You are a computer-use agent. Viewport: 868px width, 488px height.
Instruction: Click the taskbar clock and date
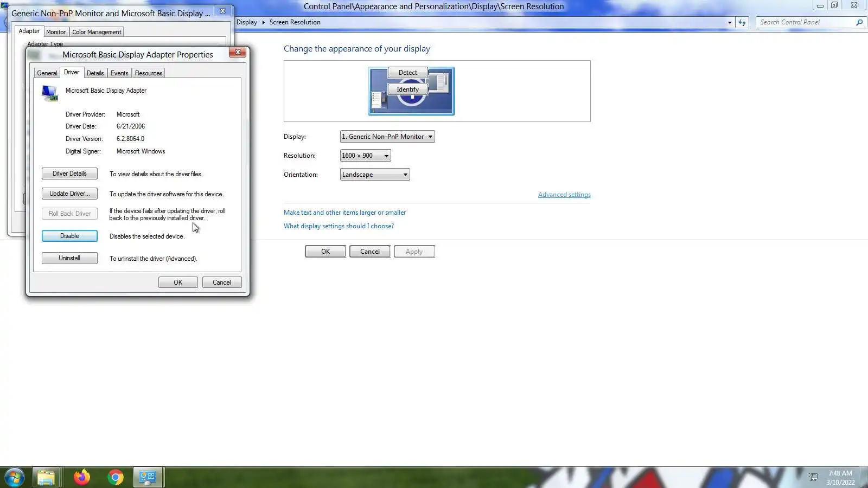click(840, 478)
